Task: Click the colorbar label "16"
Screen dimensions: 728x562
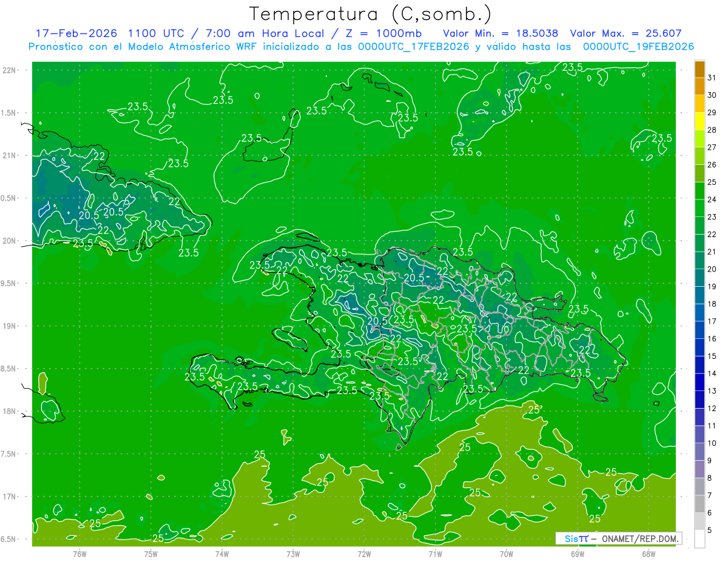Action: 712,339
